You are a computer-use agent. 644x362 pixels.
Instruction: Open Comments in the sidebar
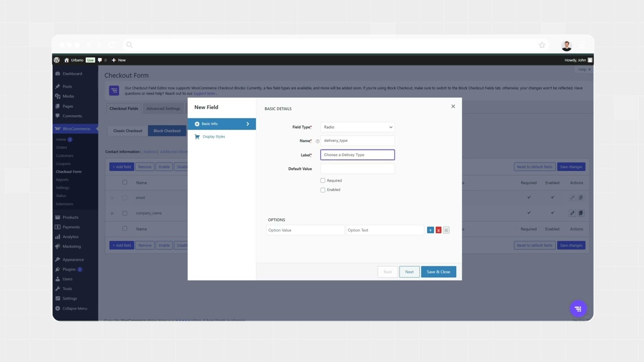point(72,116)
